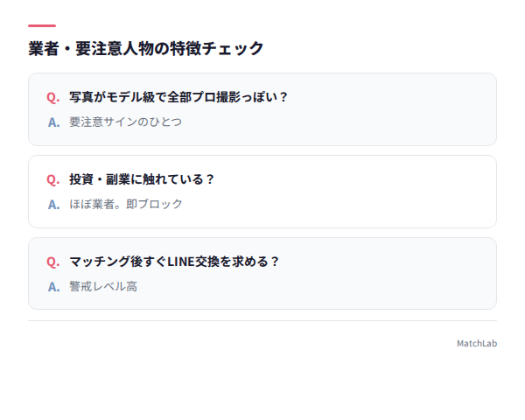Click the pink accent bar above the heading

pos(42,25)
